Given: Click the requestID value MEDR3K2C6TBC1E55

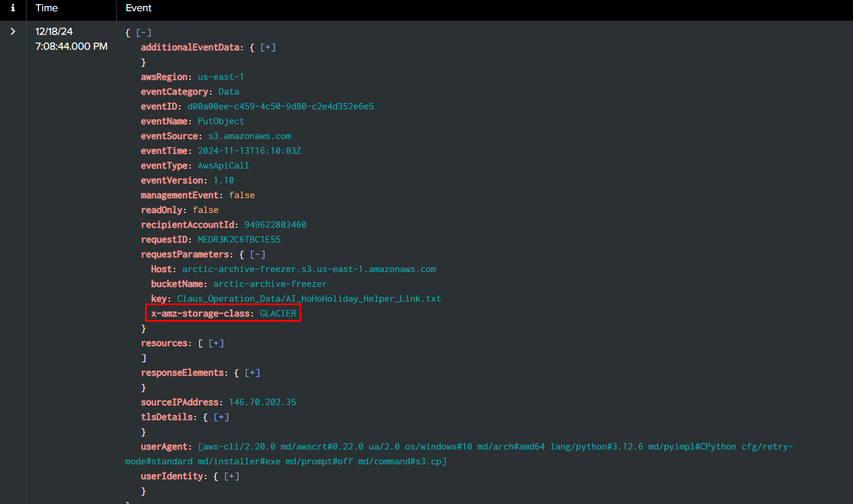Looking at the screenshot, I should click(x=239, y=240).
